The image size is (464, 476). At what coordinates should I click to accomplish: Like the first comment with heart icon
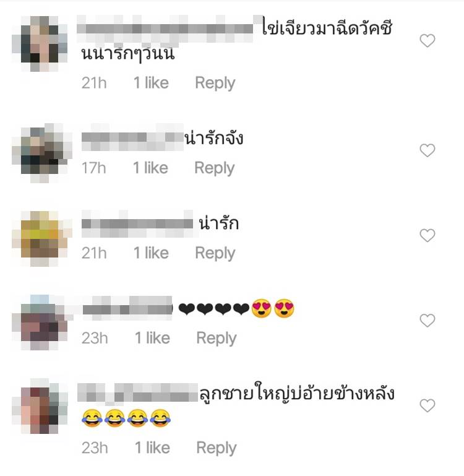click(427, 41)
